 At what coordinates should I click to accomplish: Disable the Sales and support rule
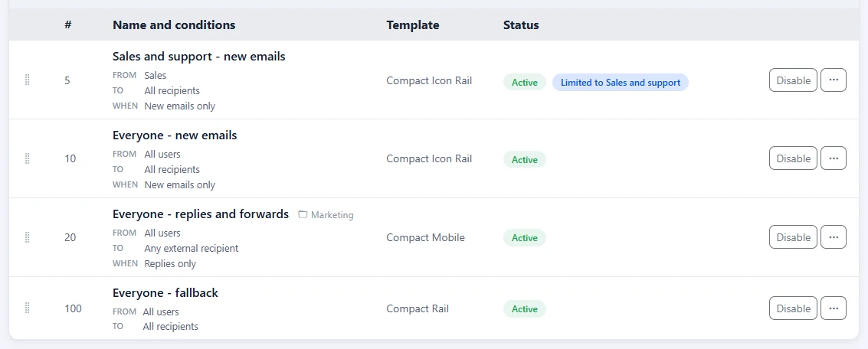tap(793, 80)
